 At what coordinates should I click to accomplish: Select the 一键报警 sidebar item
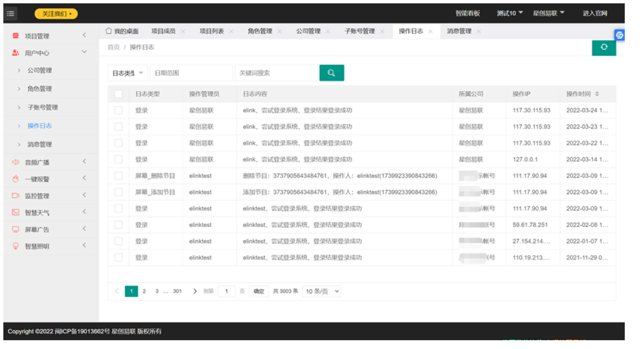click(38, 178)
